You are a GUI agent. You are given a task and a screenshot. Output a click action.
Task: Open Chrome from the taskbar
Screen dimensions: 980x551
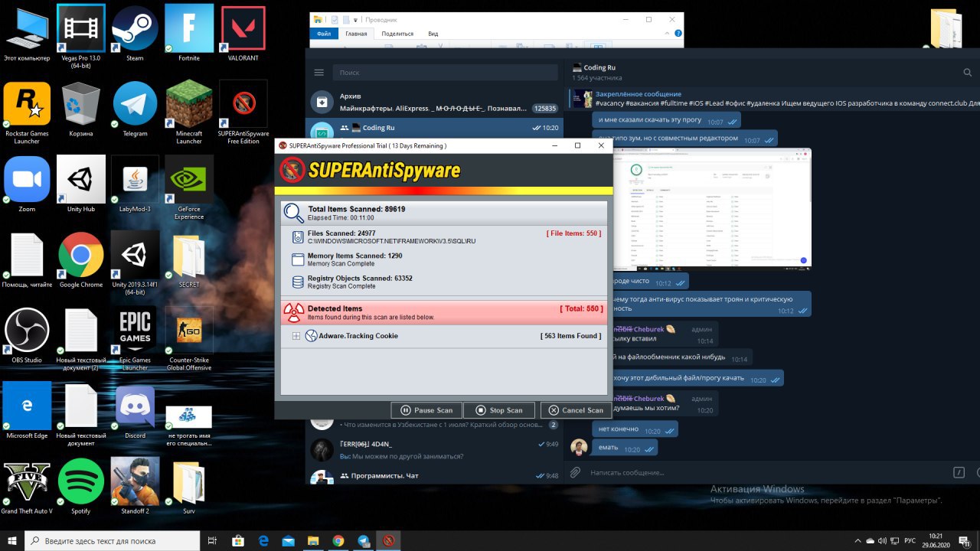338,540
